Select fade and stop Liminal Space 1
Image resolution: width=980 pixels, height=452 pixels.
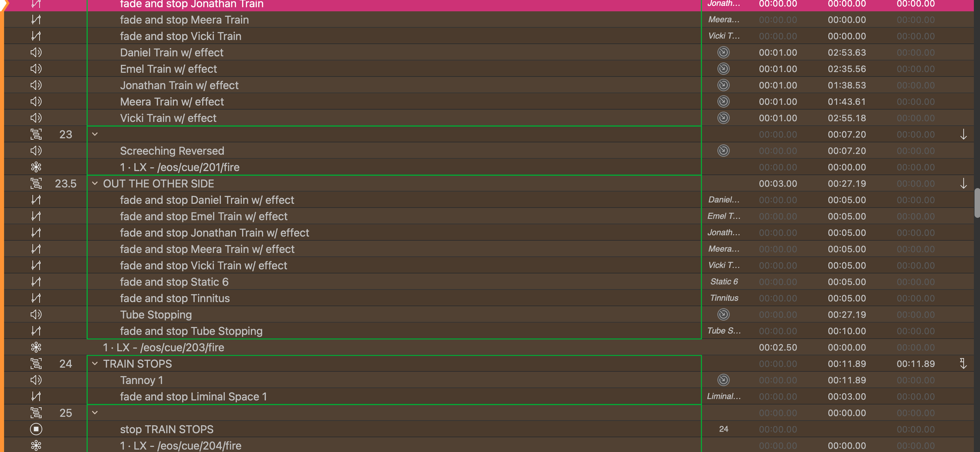(x=489, y=397)
